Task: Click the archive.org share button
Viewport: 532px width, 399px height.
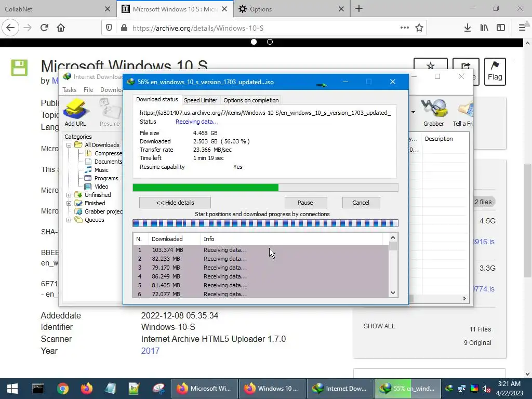Action: (467, 65)
